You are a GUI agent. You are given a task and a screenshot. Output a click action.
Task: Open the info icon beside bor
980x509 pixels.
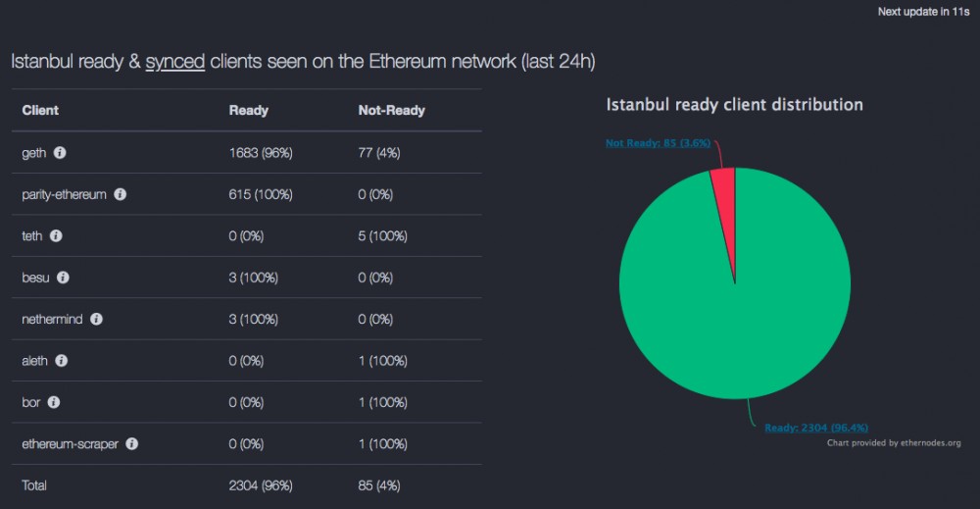pos(54,402)
